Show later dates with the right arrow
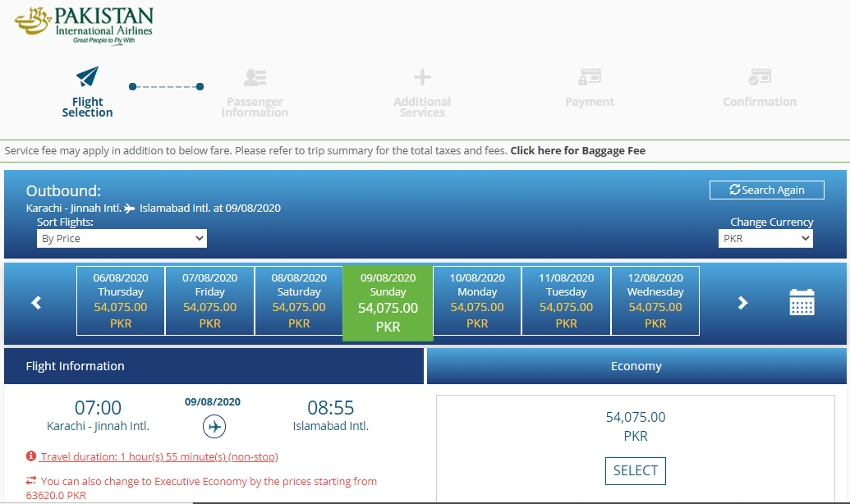The height and width of the screenshot is (504, 850). point(742,302)
